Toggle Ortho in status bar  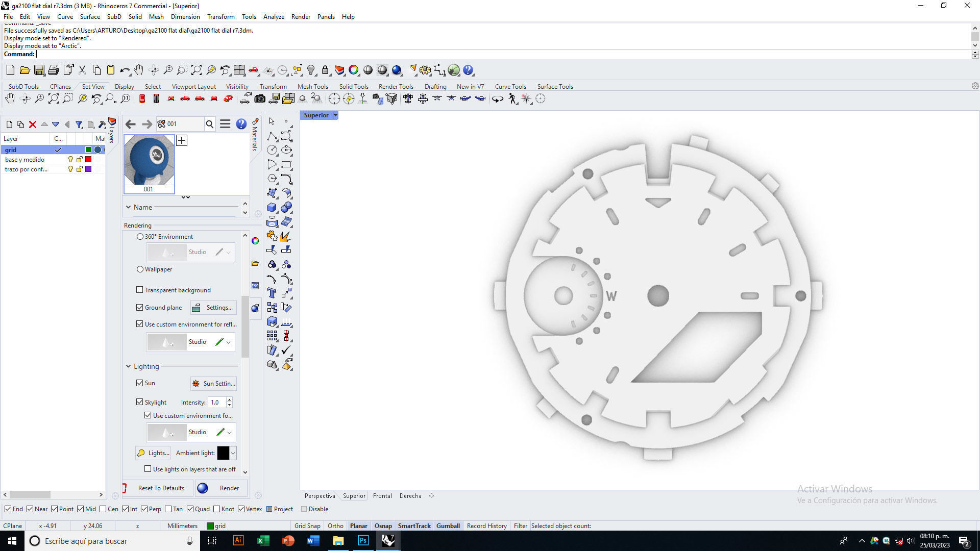pos(335,526)
